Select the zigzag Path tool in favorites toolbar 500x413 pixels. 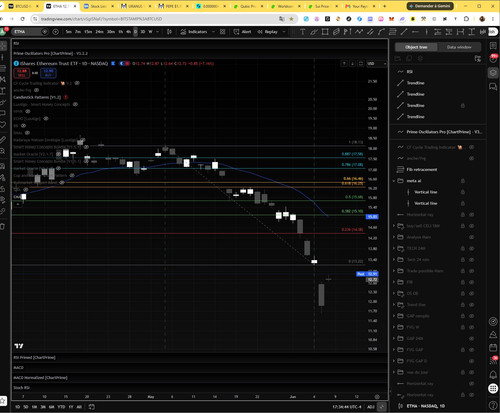pos(359,32)
